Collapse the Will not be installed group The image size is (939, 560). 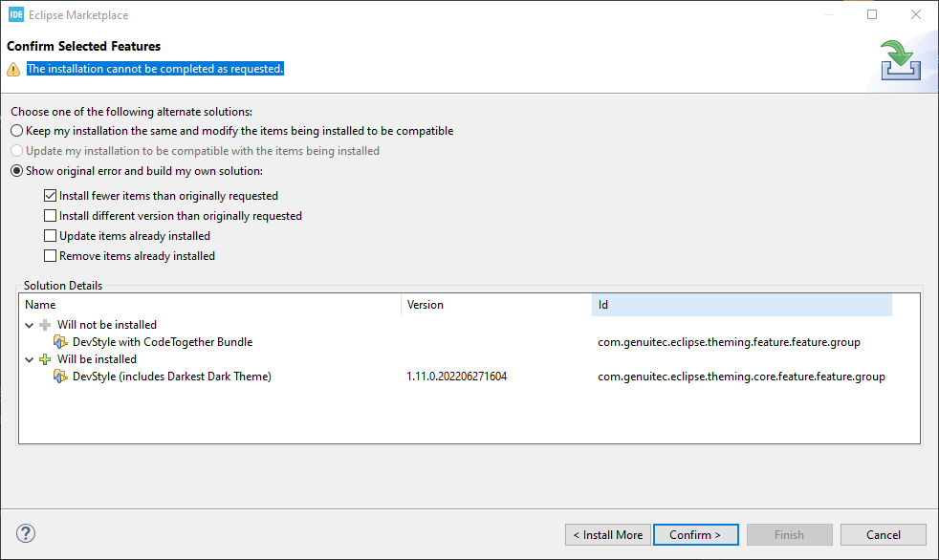click(30, 326)
